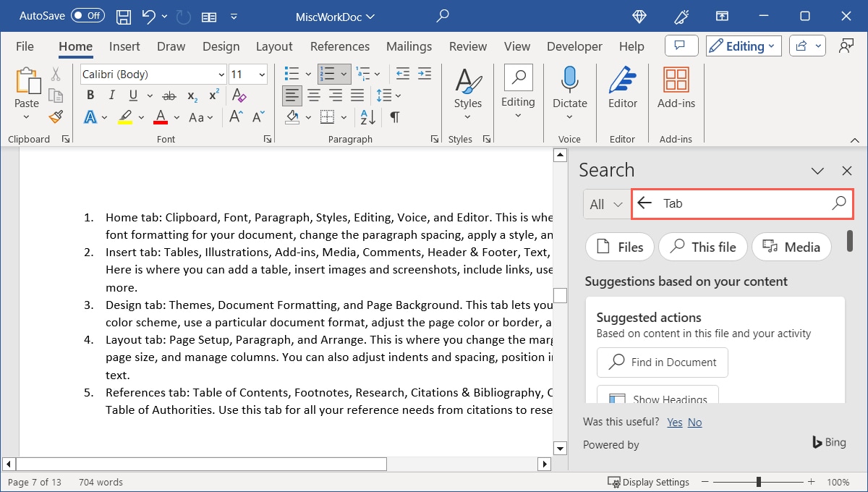Enable strikethrough formatting
The width and height of the screenshot is (868, 492).
coord(169,95)
